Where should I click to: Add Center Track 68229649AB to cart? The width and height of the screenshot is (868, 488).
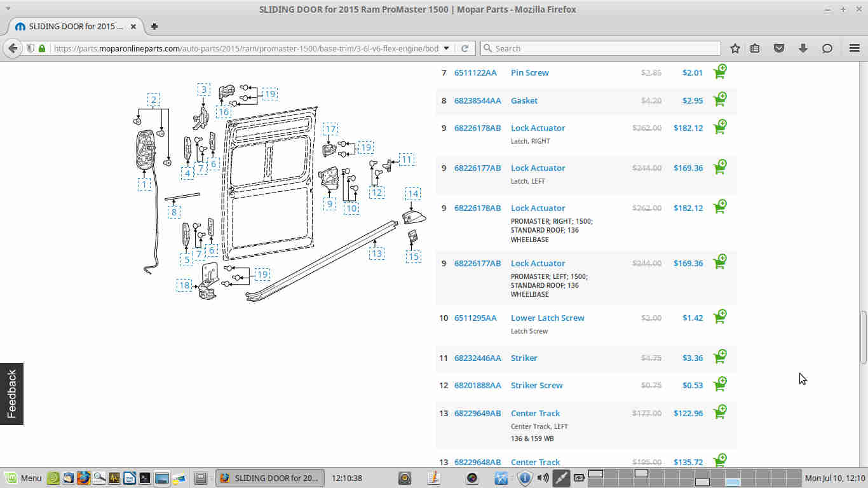point(720,412)
